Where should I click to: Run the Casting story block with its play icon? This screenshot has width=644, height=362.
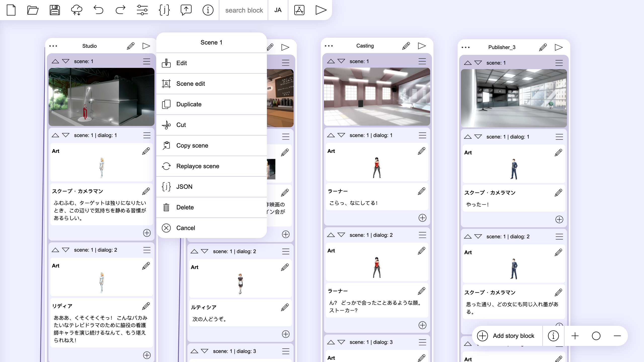tap(422, 46)
